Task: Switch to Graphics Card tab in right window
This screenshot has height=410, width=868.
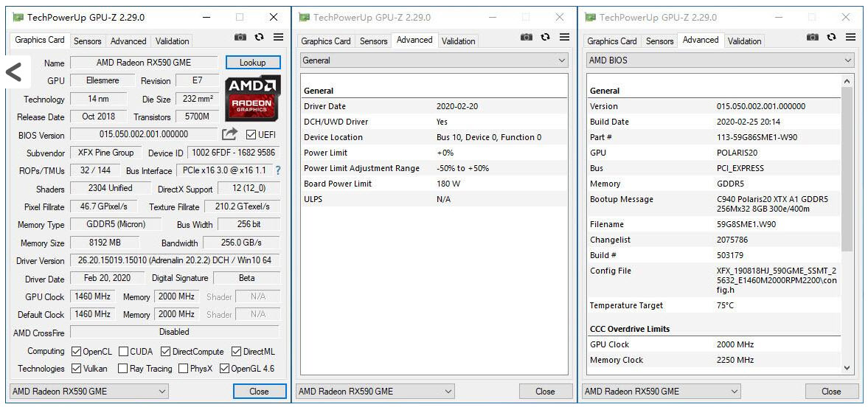Action: [612, 41]
